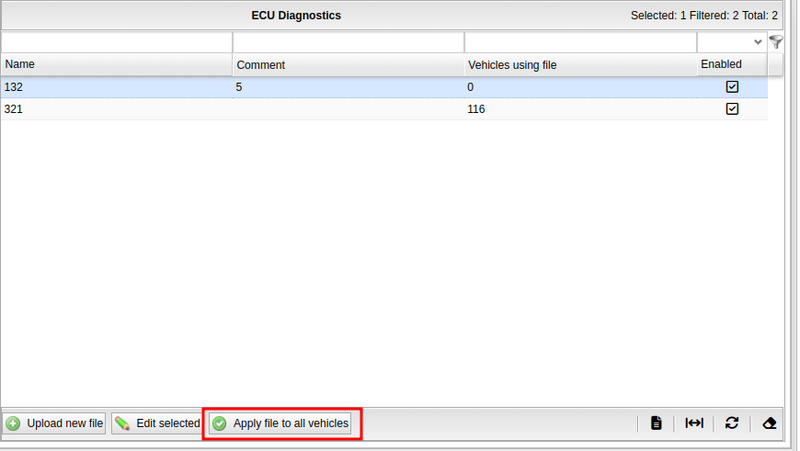Click Upload new file button
This screenshot has height=451, width=800.
pyautogui.click(x=54, y=424)
